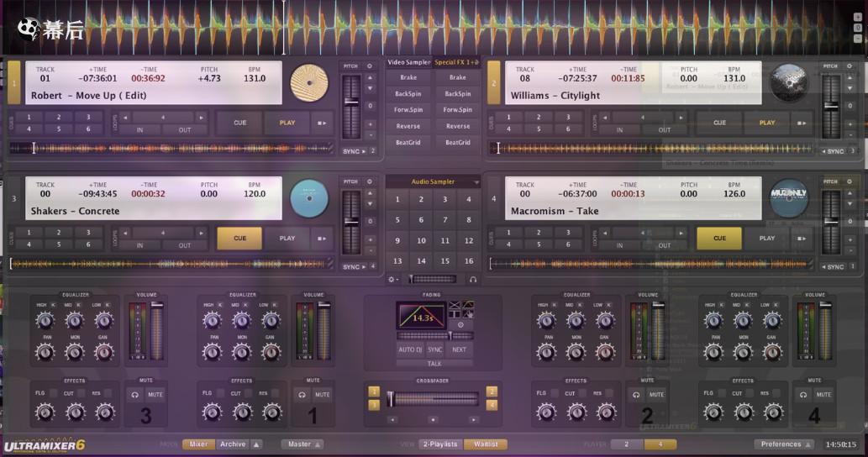Click the fading time slider handle
Viewport: 868px width, 457px height.
[450, 336]
